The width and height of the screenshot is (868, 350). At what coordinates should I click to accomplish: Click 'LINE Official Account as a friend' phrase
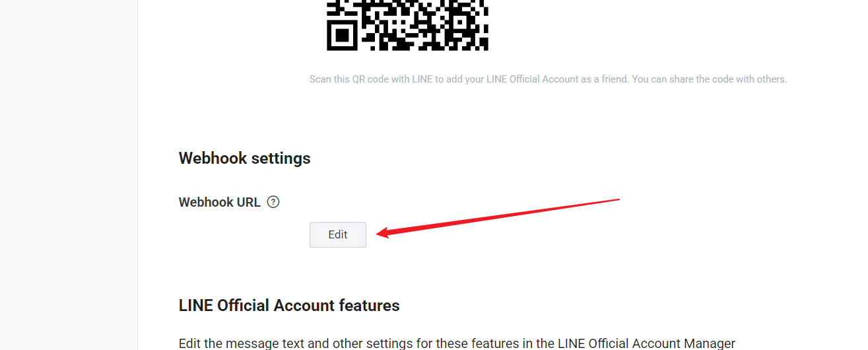(x=556, y=79)
